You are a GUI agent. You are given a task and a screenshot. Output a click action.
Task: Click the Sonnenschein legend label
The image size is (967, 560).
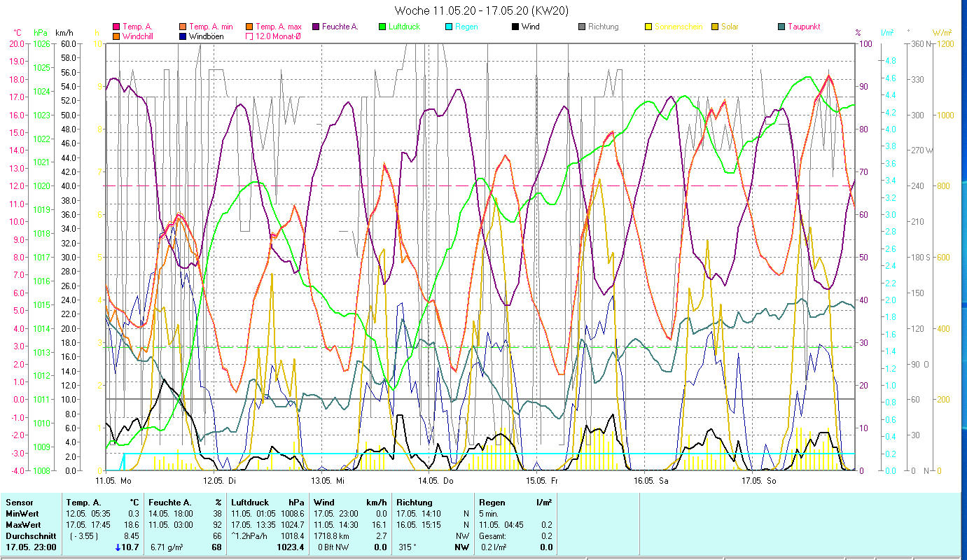(x=678, y=27)
